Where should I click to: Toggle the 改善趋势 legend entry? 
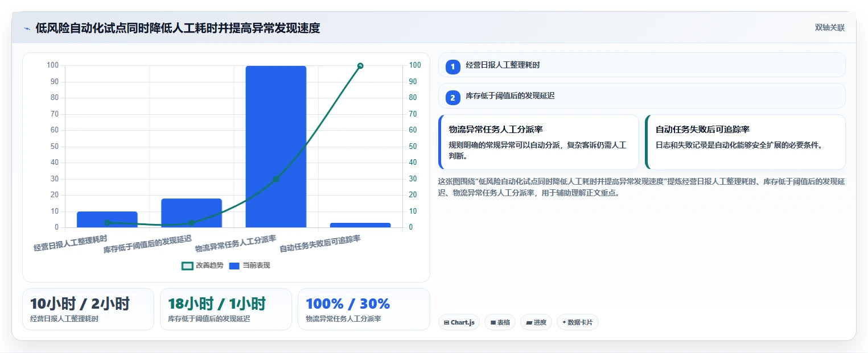tap(203, 265)
